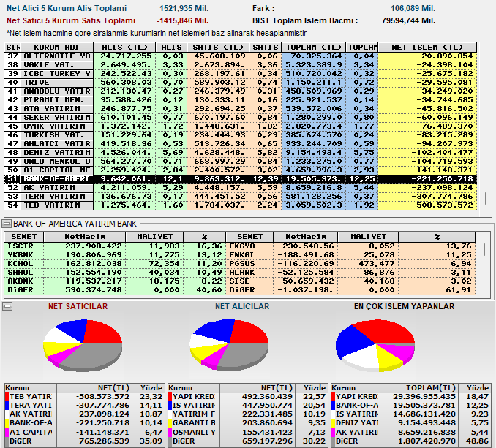
Task: Click the ALARK sold stock cell
Action: pos(249,273)
